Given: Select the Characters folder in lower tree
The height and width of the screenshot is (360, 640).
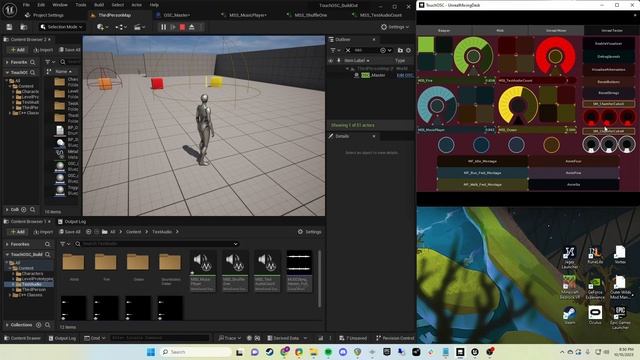Looking at the screenshot, I should coord(32,273).
